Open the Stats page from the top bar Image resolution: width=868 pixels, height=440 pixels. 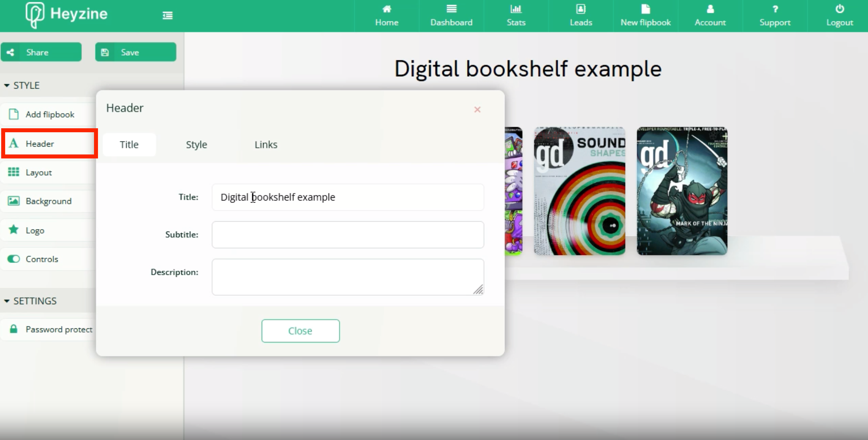[x=515, y=16]
